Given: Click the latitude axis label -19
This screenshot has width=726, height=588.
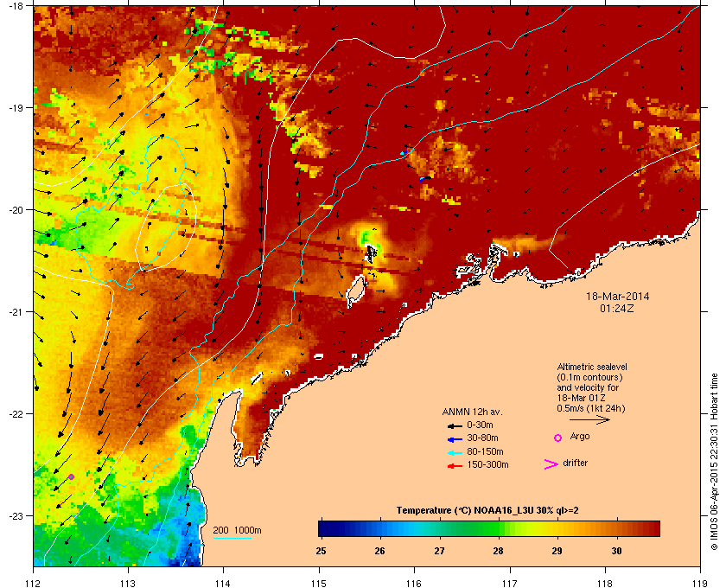Looking at the screenshot, I should click(16, 107).
